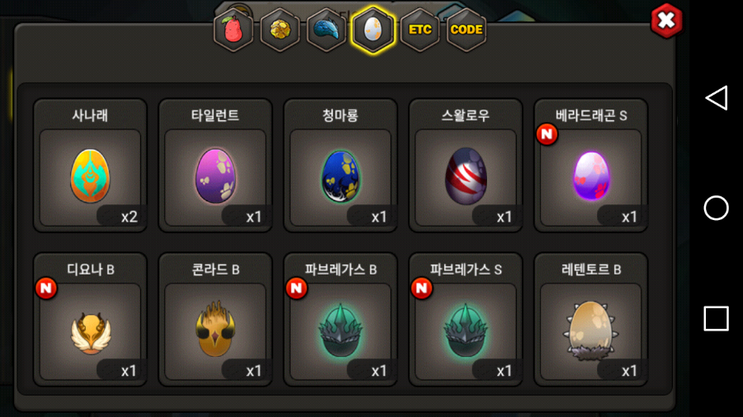Choose the 디요나 B winged egg
743x417 pixels.
(x=90, y=319)
